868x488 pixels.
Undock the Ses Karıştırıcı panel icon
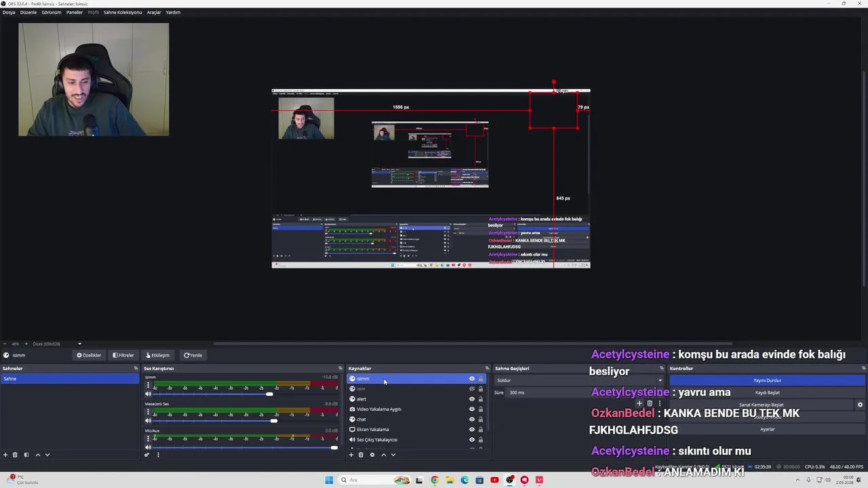(x=340, y=369)
